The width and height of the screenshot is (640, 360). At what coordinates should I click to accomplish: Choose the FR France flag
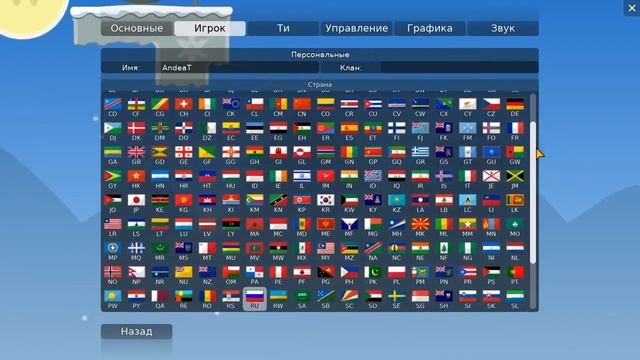coord(515,128)
